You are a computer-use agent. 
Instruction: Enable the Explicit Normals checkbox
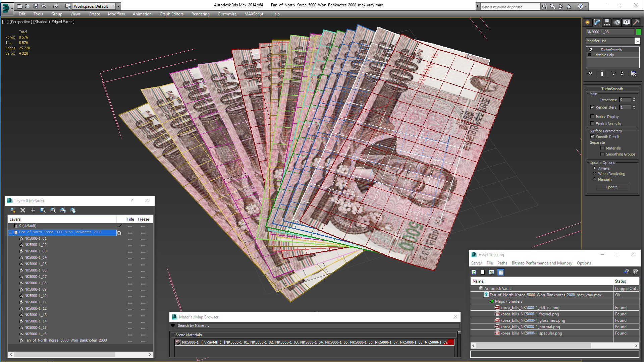tap(592, 124)
